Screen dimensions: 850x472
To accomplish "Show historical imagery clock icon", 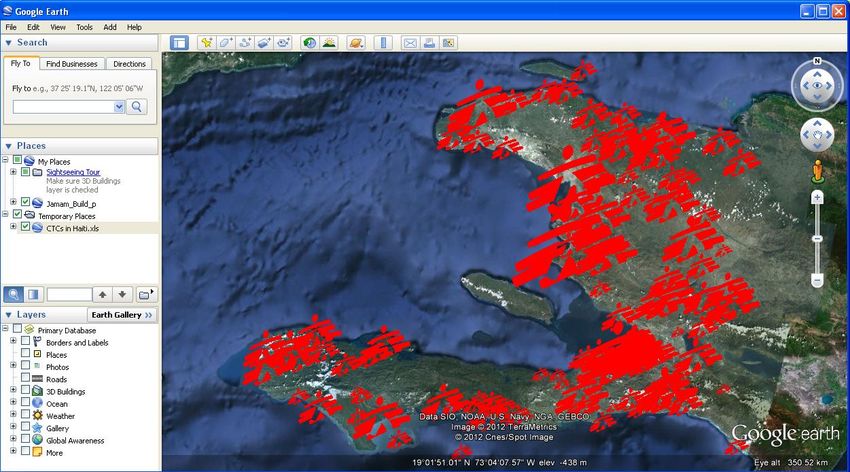I will click(310, 43).
